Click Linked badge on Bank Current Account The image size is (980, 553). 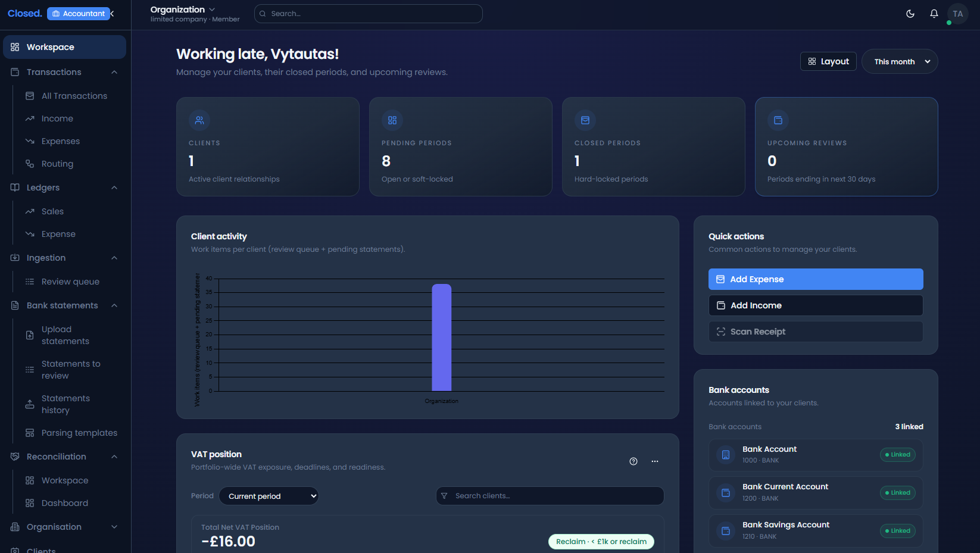pos(898,493)
